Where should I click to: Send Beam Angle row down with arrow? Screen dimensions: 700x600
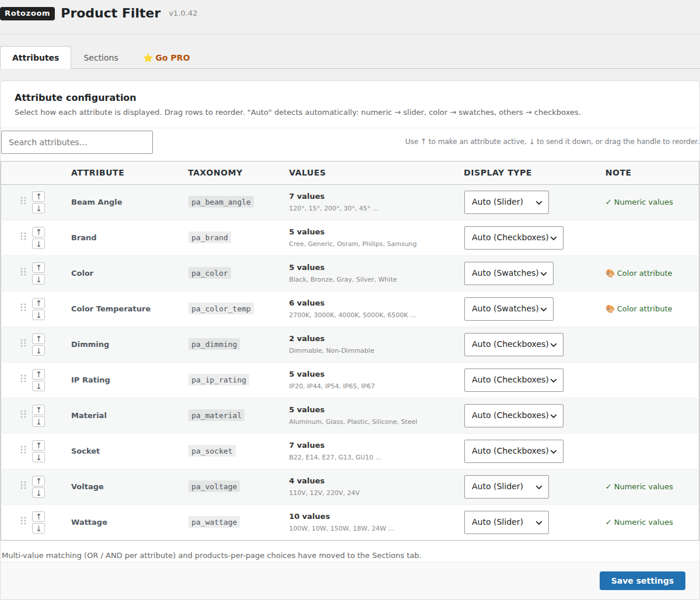pyautogui.click(x=38, y=208)
